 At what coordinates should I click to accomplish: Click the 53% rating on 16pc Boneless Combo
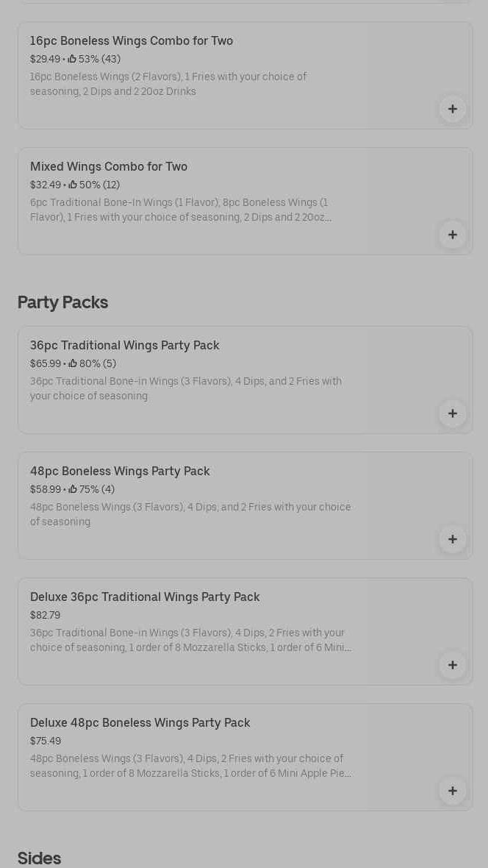coord(94,60)
